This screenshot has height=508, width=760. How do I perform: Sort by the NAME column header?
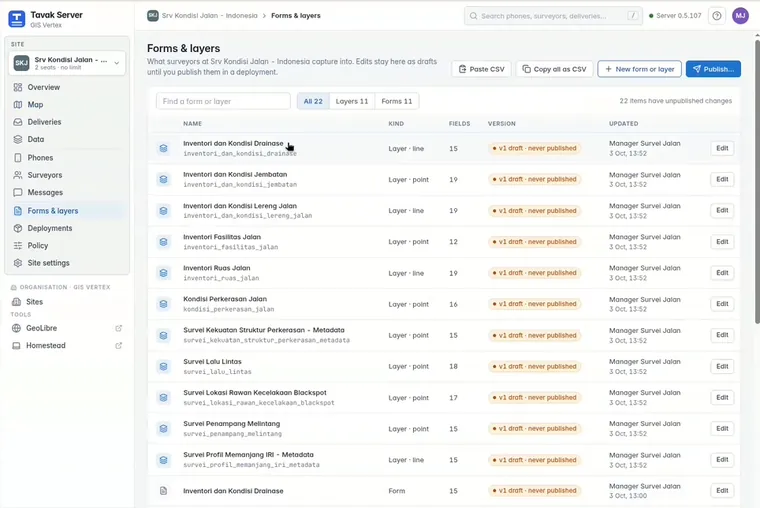pos(192,124)
